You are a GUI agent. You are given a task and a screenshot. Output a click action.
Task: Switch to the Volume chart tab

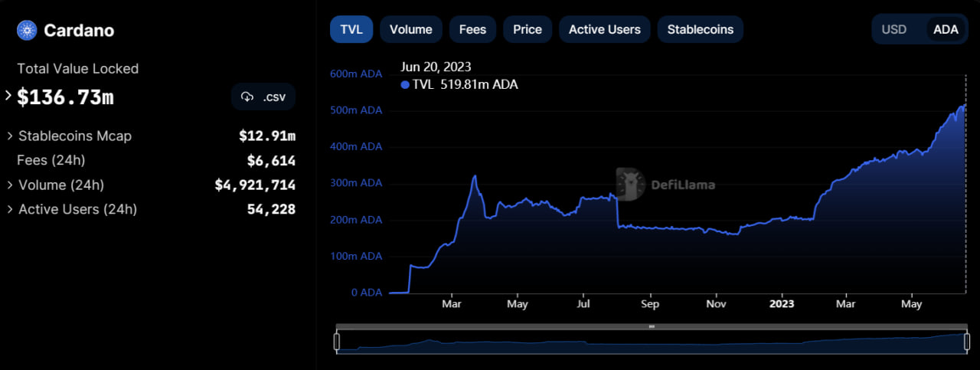coord(411,29)
